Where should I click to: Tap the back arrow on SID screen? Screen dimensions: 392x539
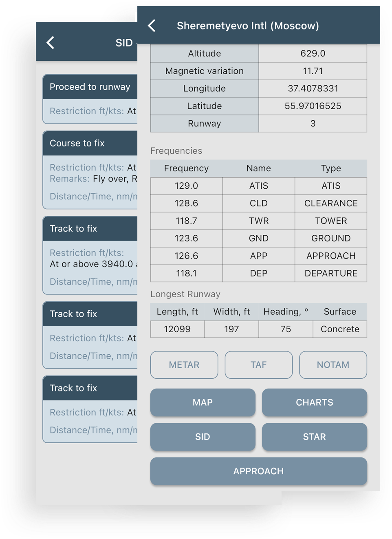click(x=51, y=42)
